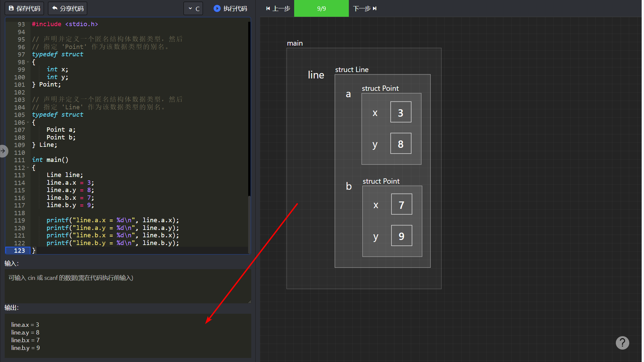This screenshot has height=362, width=644.
Task: Click the 'Line line;' declaration on line 113
Action: pyautogui.click(x=65, y=175)
